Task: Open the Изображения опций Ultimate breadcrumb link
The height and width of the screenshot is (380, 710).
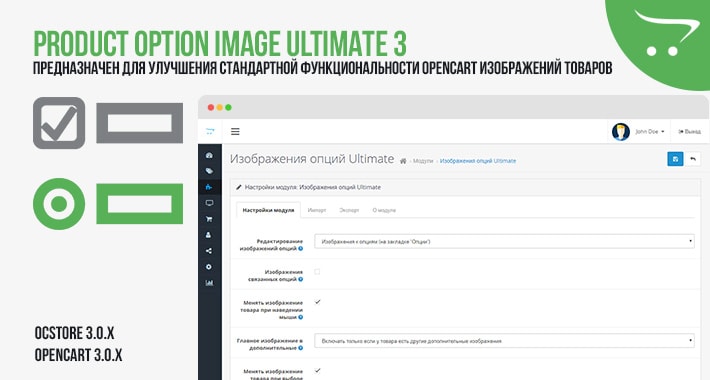Action: click(478, 161)
